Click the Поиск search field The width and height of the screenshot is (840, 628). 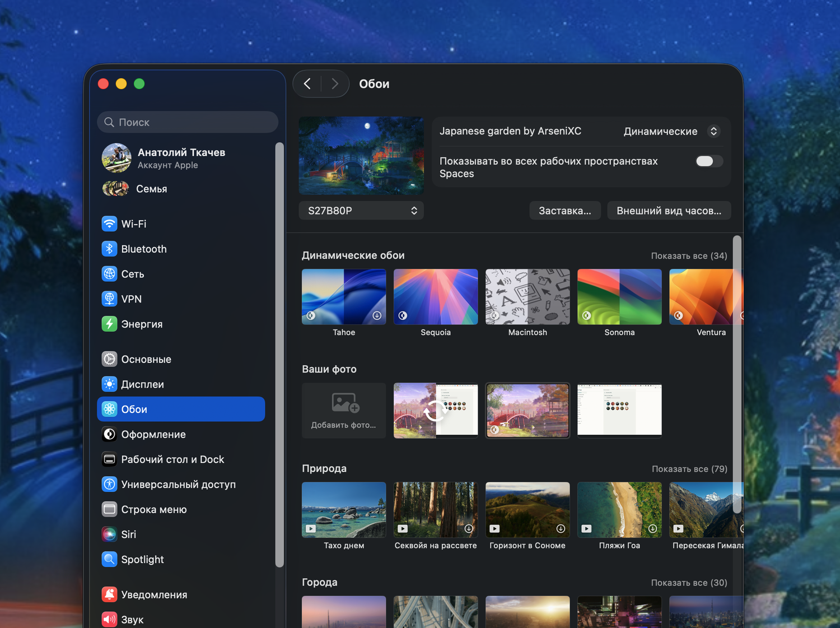pos(188,122)
